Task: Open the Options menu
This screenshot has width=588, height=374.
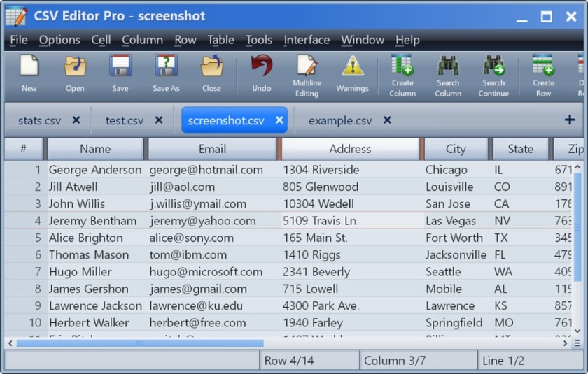Action: [x=59, y=40]
